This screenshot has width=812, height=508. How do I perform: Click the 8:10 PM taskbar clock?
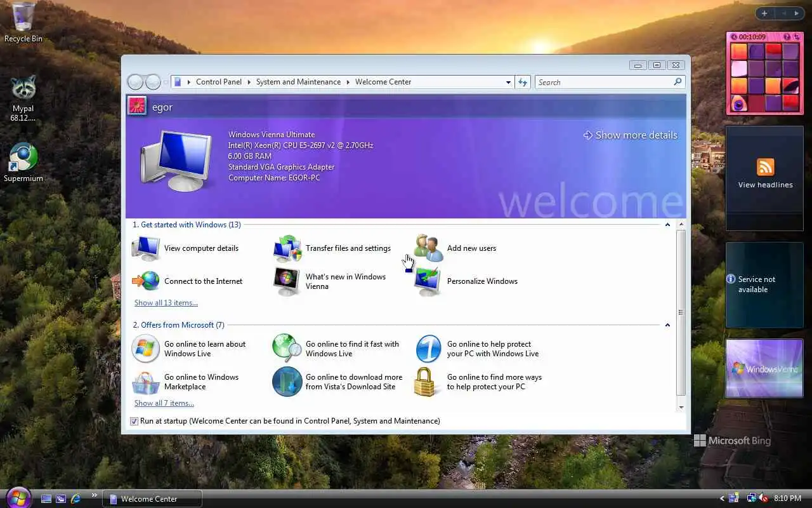pos(787,499)
